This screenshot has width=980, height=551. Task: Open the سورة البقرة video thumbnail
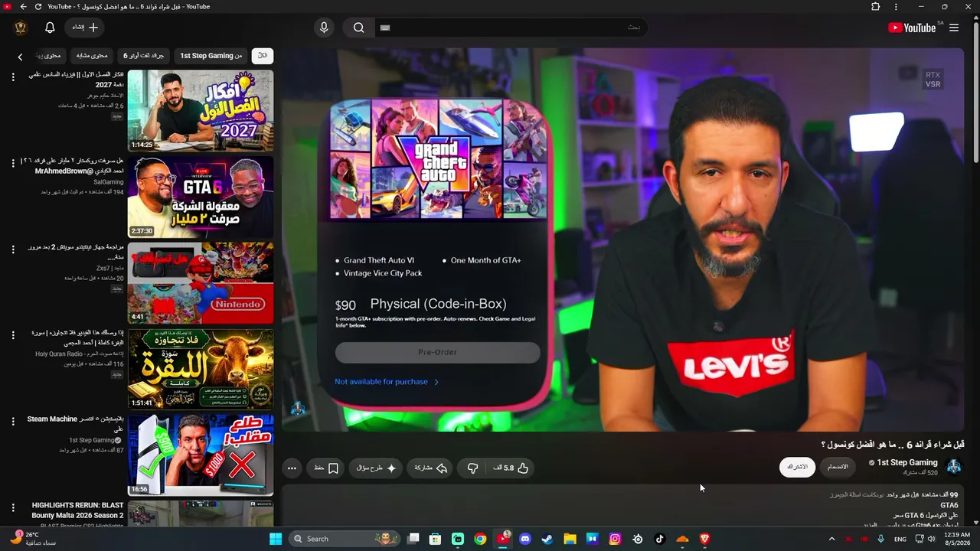[x=201, y=370]
